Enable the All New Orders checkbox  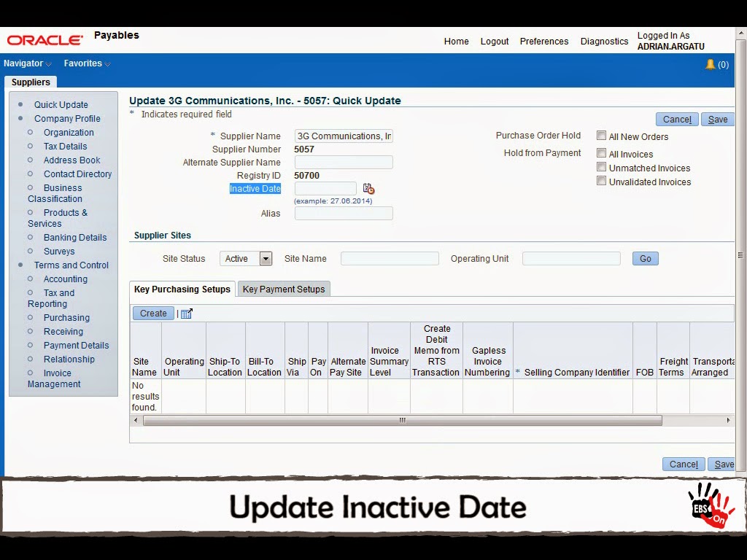point(601,135)
